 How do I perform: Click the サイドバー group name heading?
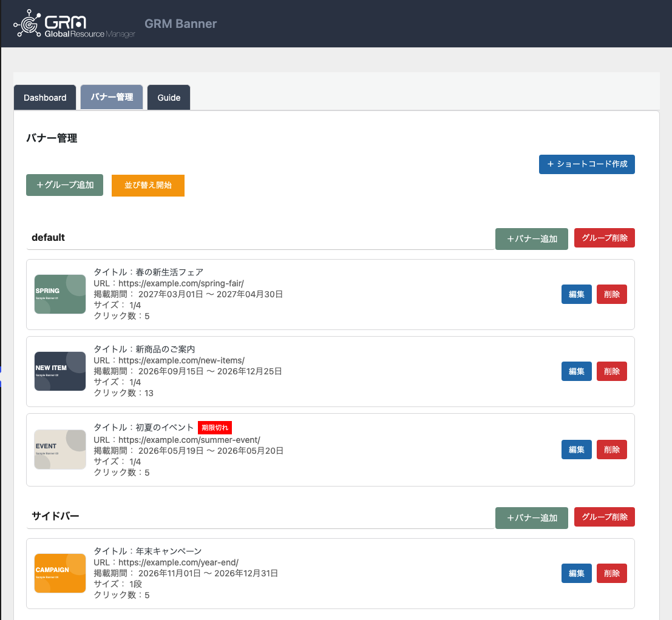pyautogui.click(x=55, y=516)
